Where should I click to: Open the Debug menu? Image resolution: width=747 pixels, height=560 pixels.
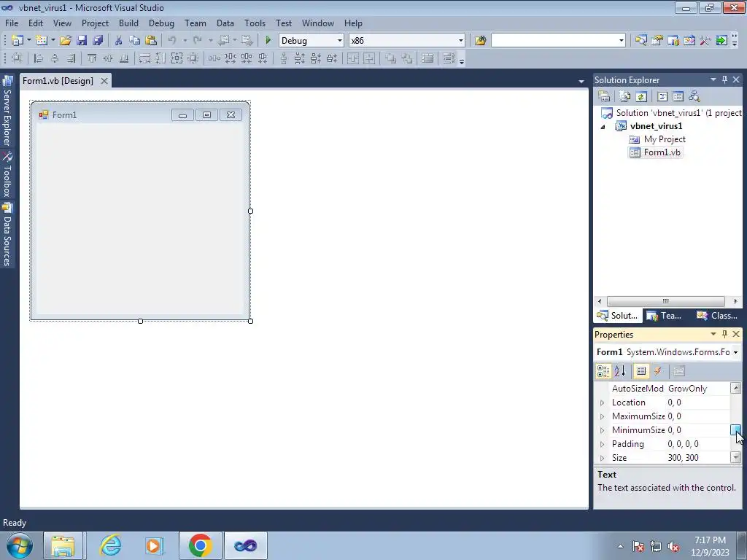(161, 23)
